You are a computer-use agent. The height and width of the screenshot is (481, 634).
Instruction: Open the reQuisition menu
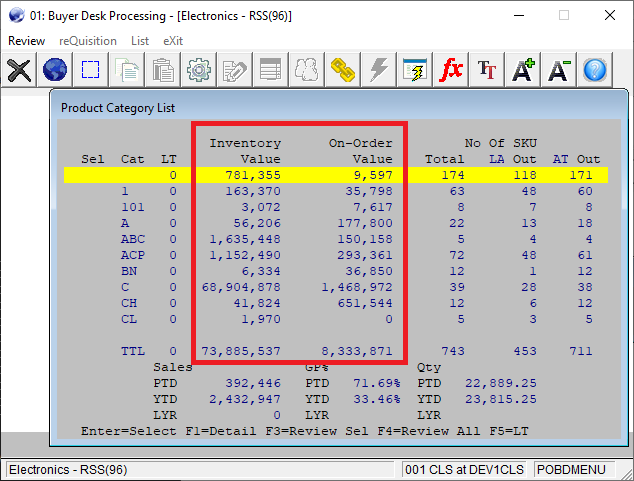pyautogui.click(x=88, y=41)
